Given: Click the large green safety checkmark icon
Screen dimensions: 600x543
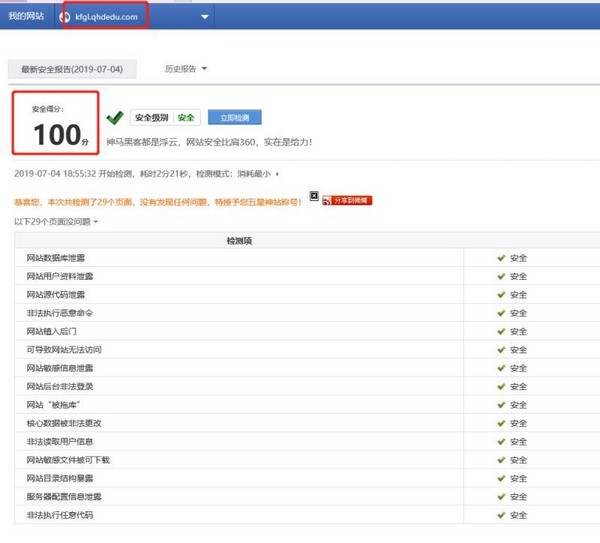Looking at the screenshot, I should click(x=115, y=117).
